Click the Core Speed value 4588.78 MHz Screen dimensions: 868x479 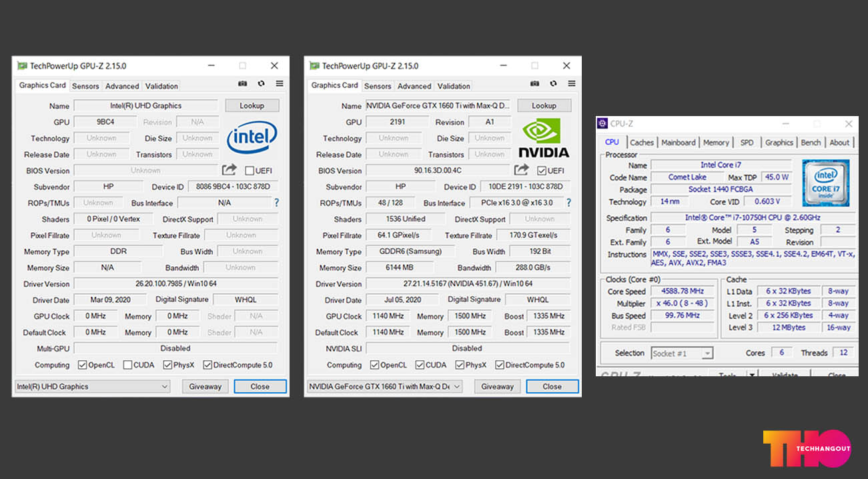[683, 292]
